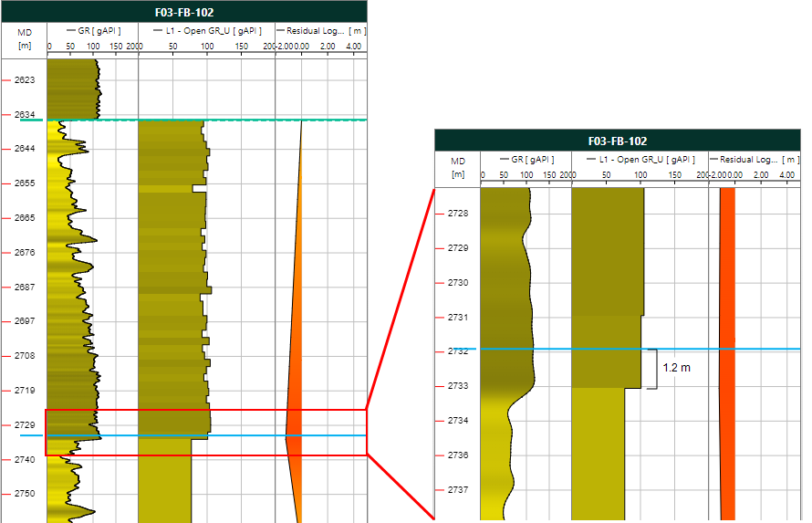Screen dimensions: 812x523
Task: Click the 2733 depth tick label in zoomed panel
Action: pos(457,386)
